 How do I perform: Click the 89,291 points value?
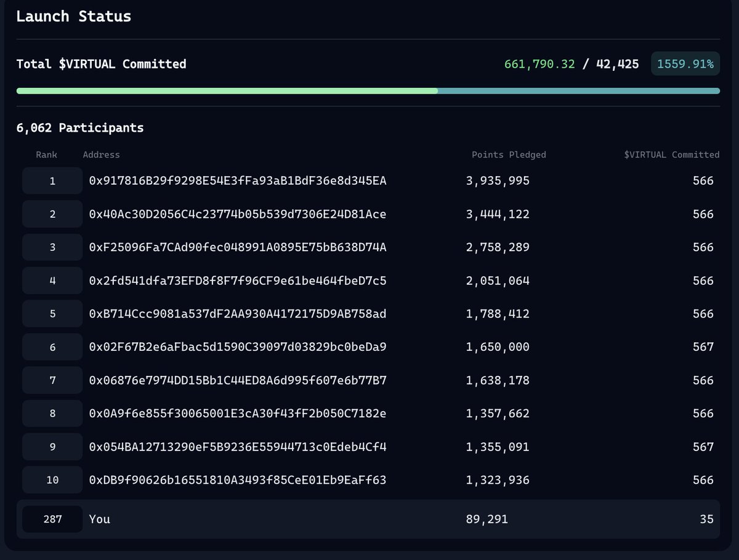[487, 519]
